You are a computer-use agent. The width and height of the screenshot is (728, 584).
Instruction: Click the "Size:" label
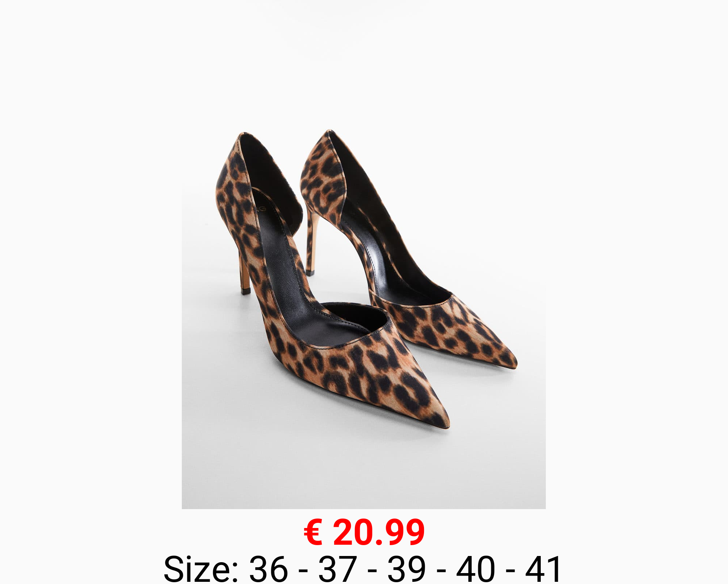pyautogui.click(x=201, y=569)
